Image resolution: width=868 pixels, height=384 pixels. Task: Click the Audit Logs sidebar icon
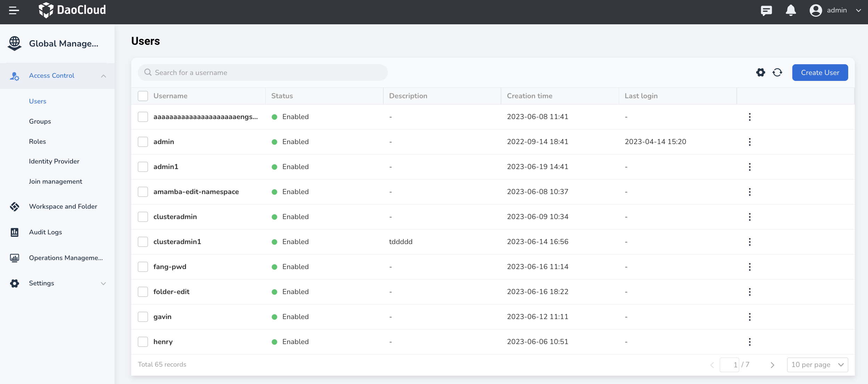point(15,232)
